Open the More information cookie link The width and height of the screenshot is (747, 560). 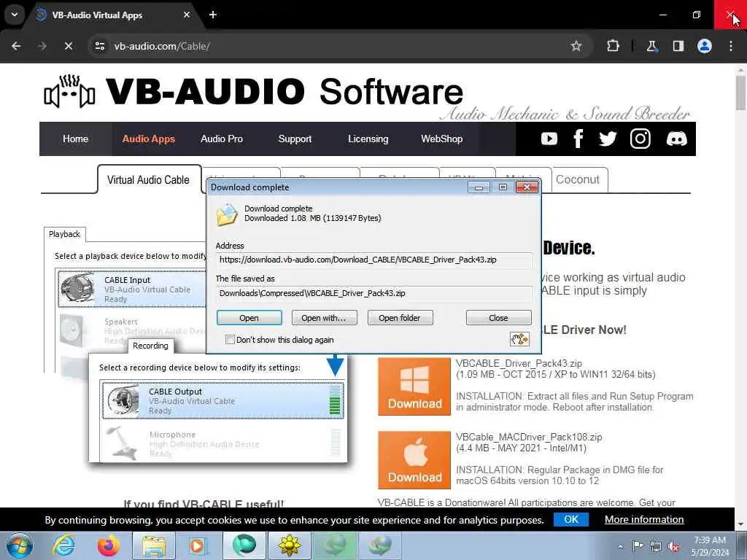pyautogui.click(x=644, y=519)
